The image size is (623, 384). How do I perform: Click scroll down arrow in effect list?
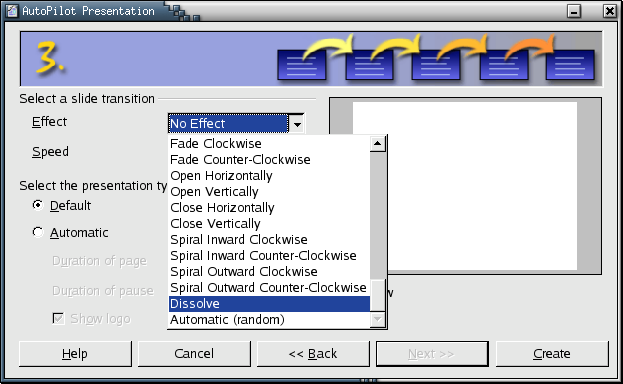point(377,319)
